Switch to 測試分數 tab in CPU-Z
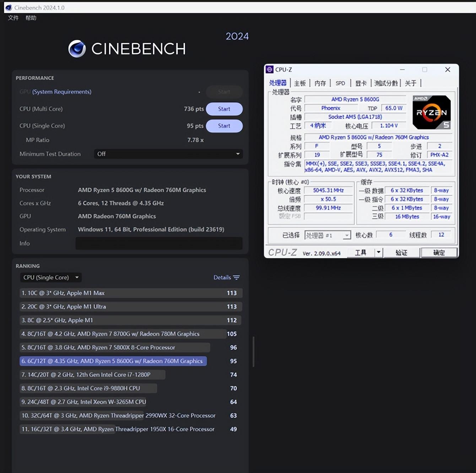 coord(386,83)
